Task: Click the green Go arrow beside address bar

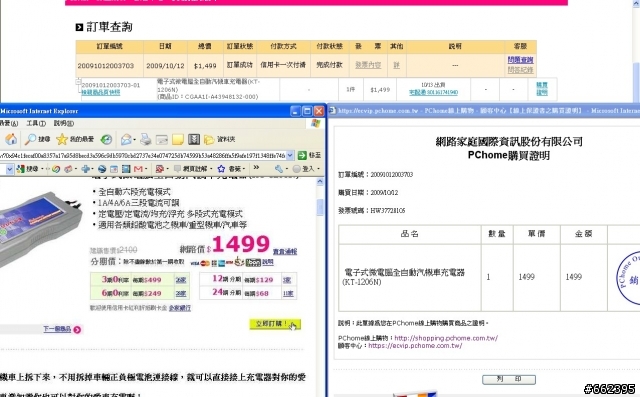Action: pyautogui.click(x=302, y=155)
